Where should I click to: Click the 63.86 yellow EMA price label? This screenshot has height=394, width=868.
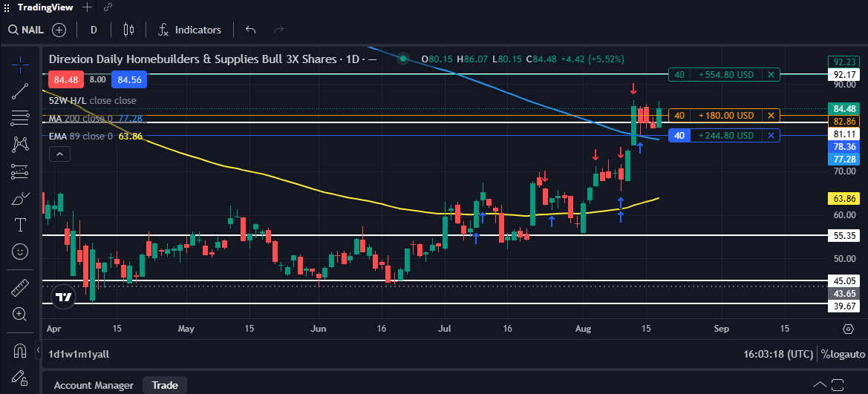(x=843, y=198)
